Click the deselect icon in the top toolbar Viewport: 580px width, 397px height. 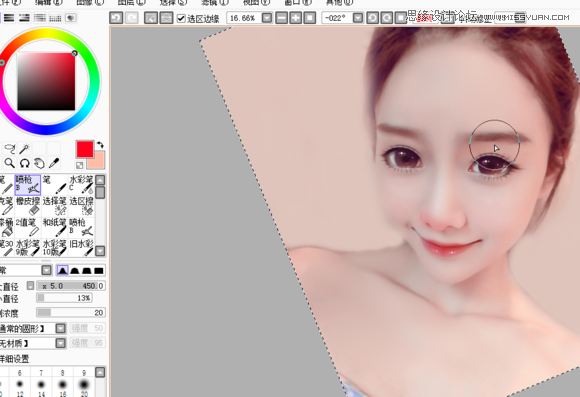[x=151, y=18]
